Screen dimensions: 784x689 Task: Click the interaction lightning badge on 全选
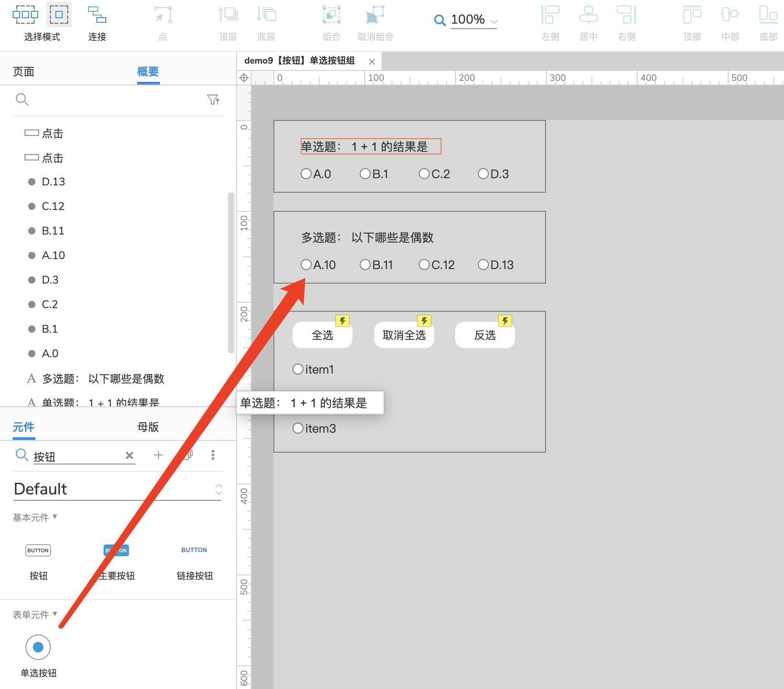342,321
